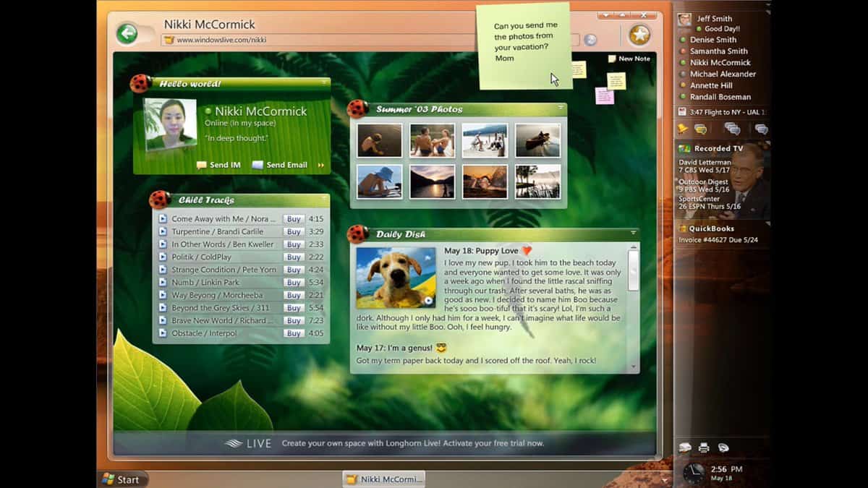Open the Recorded TV tile icon
The width and height of the screenshot is (868, 488).
[684, 148]
